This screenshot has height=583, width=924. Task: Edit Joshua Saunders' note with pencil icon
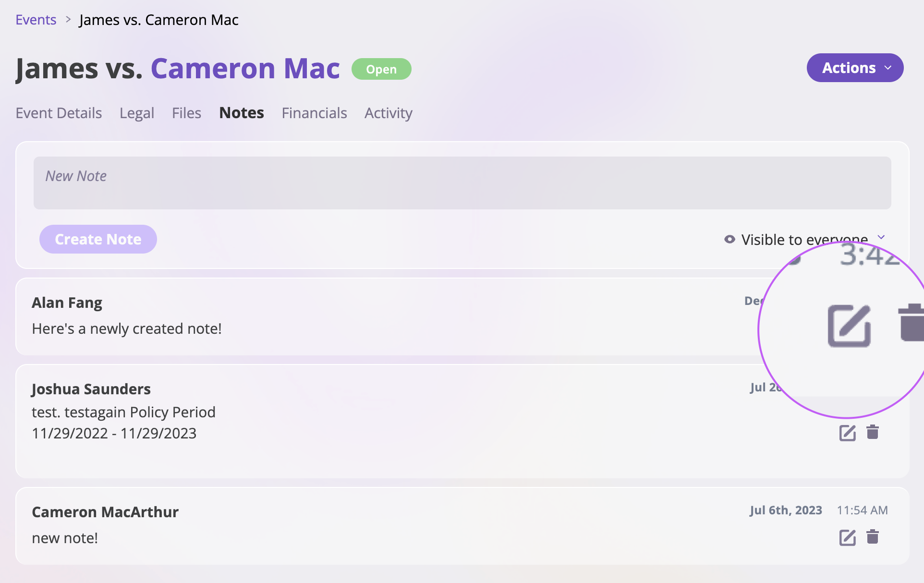[x=848, y=433]
